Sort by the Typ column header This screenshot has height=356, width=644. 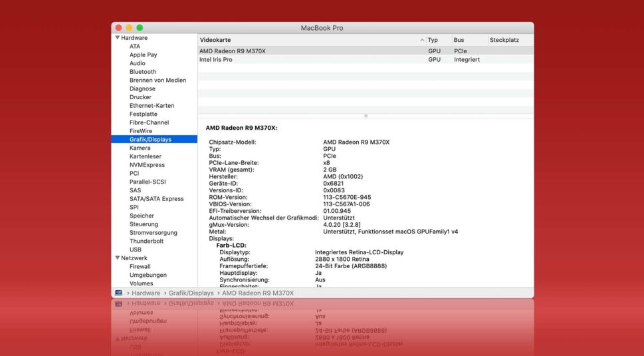tap(433, 40)
